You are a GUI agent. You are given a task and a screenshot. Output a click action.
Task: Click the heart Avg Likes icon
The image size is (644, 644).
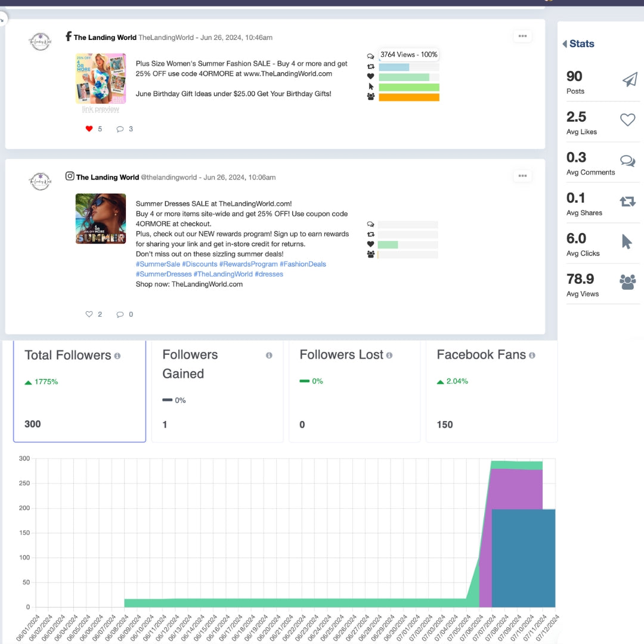[x=628, y=120]
